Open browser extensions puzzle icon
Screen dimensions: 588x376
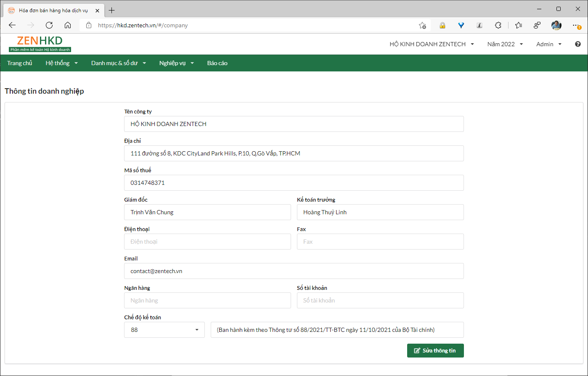(x=498, y=25)
